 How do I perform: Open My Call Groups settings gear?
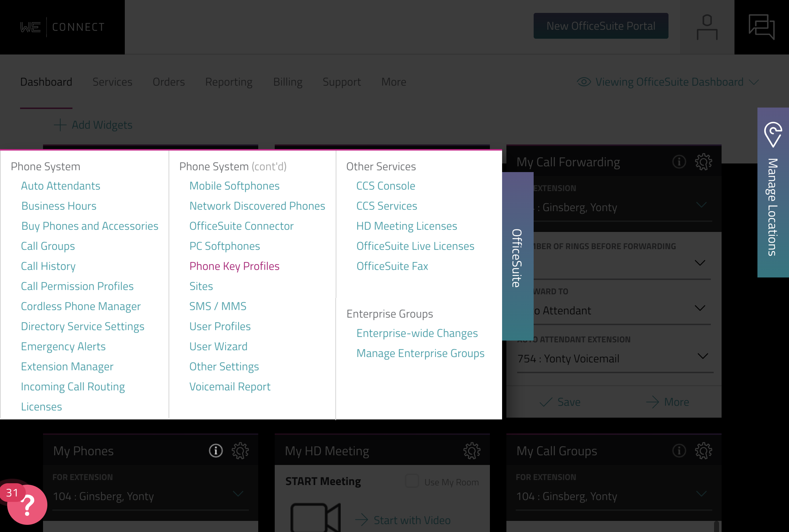[x=703, y=451]
